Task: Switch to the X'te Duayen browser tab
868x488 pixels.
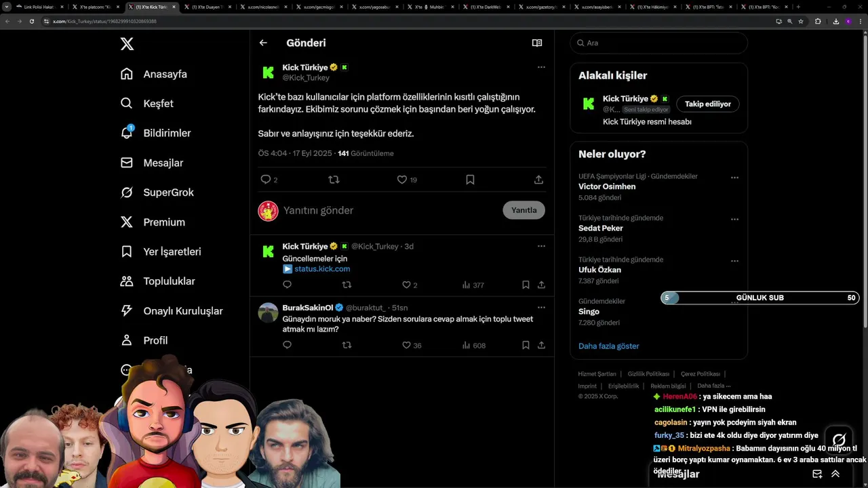Action: [208, 7]
